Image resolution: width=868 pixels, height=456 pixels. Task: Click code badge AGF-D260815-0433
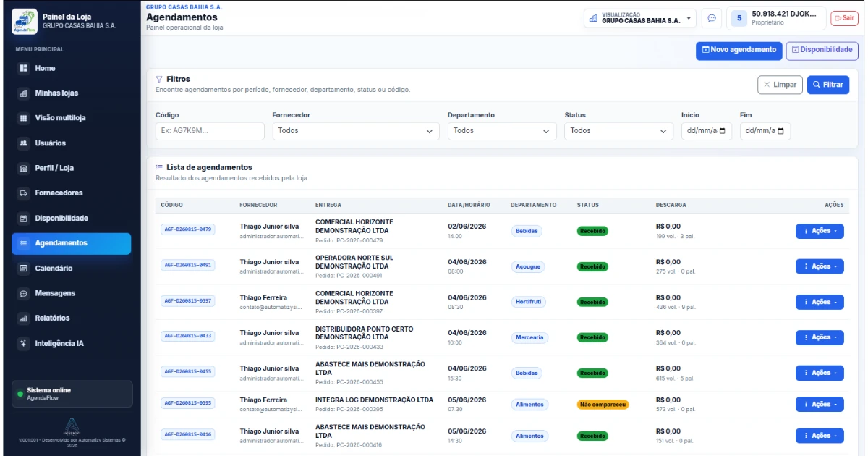(x=188, y=336)
